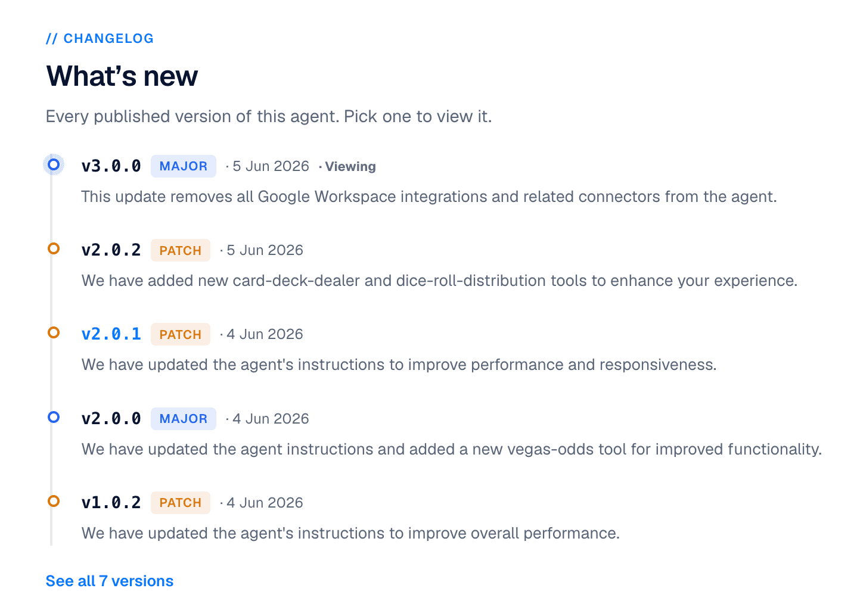Click the MAJOR badge next to v2.0.0
Screen dimensions: 857x616
click(184, 419)
